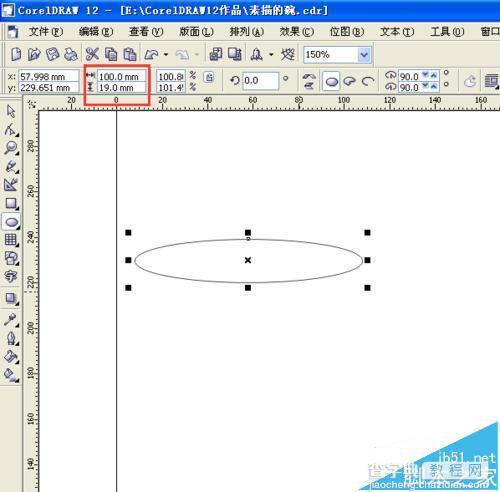
Task: Select the Ellipse tool in toolbox
Action: tap(12, 222)
